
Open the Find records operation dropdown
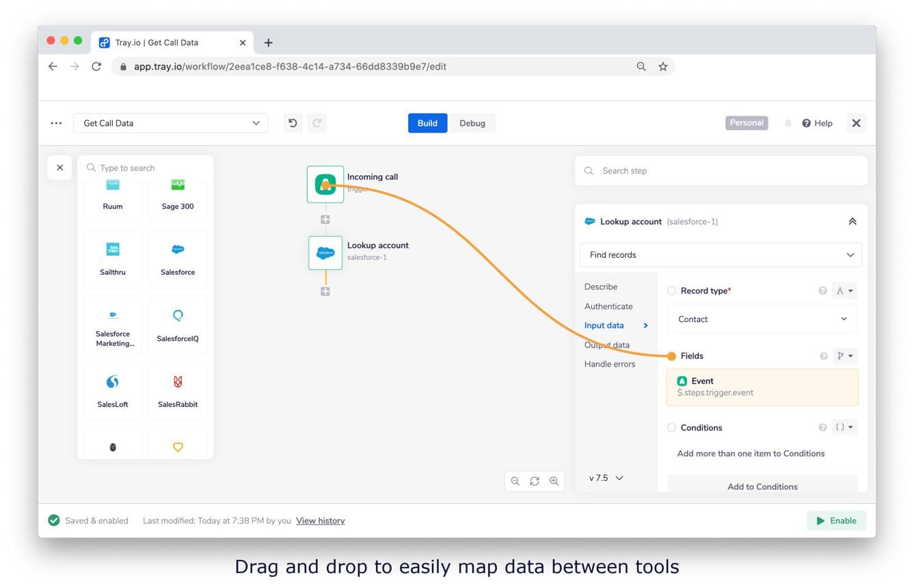tap(721, 255)
